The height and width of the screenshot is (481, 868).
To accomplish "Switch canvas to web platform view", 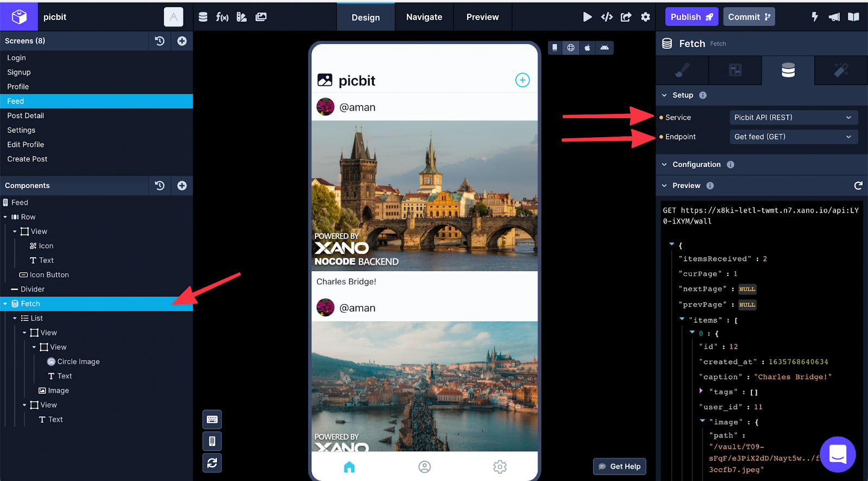I will [x=571, y=48].
